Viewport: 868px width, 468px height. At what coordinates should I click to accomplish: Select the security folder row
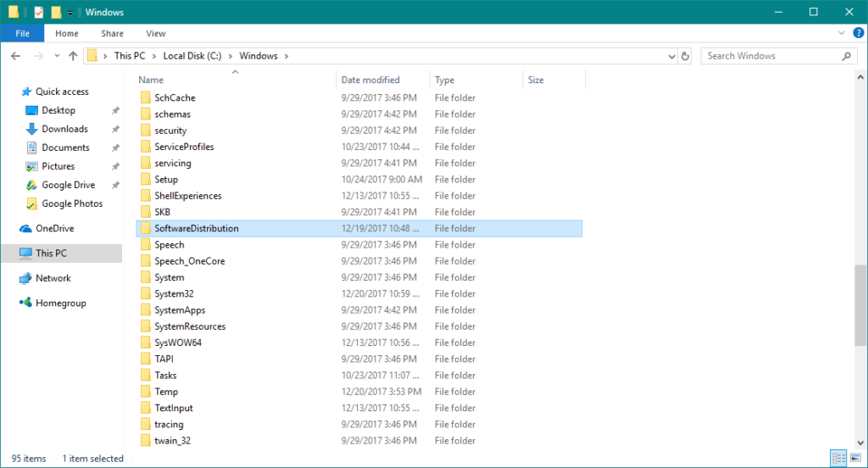click(359, 131)
